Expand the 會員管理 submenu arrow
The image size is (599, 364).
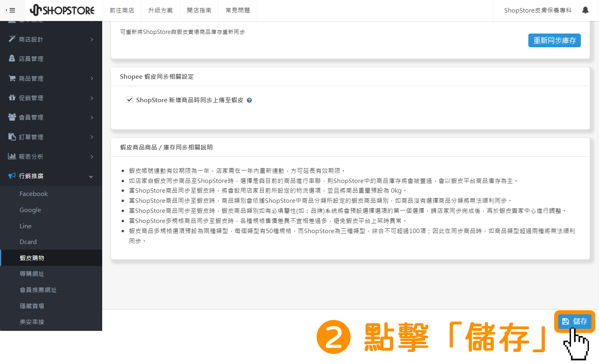point(92,118)
